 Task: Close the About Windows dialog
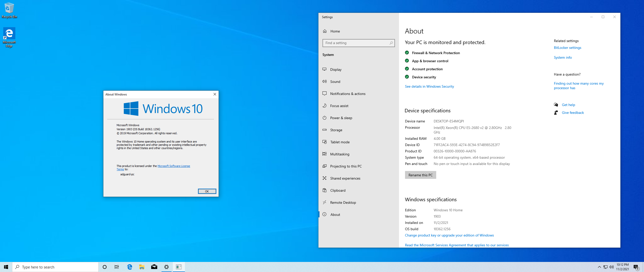215,94
